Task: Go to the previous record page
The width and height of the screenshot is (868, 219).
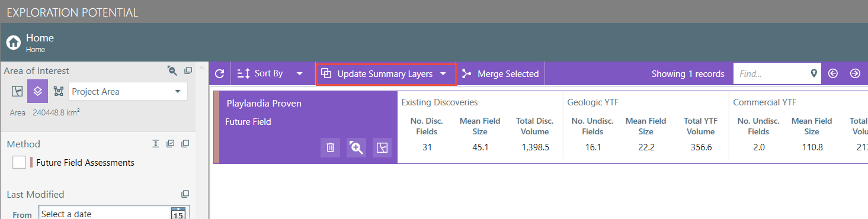Action: (x=833, y=74)
